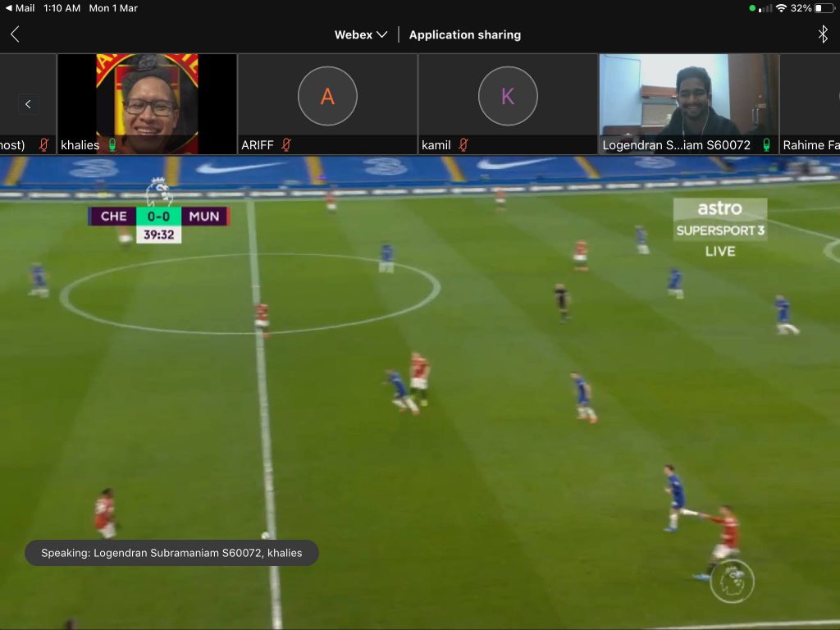
Task: Return to Mail via status bar
Action: pyautogui.click(x=20, y=8)
